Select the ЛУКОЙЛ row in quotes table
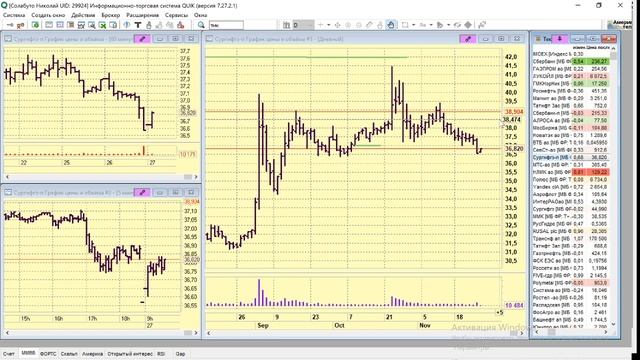640x360 pixels. pos(571,76)
